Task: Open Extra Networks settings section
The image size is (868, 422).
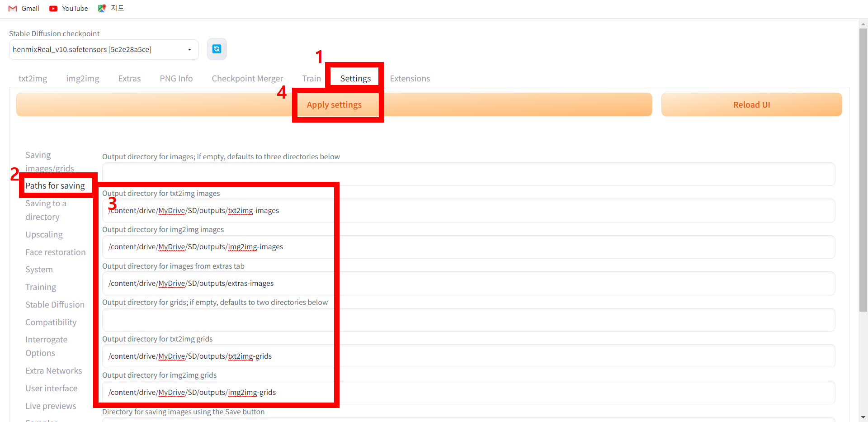Action: click(x=54, y=370)
